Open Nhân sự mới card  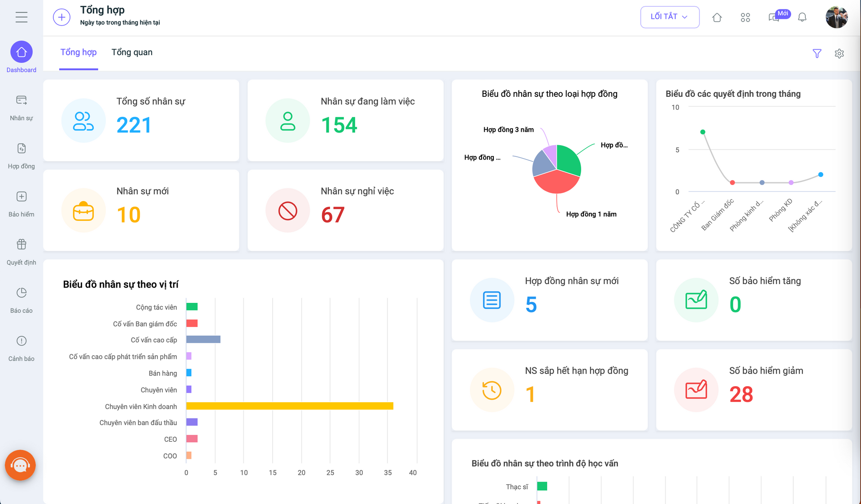pyautogui.click(x=141, y=210)
